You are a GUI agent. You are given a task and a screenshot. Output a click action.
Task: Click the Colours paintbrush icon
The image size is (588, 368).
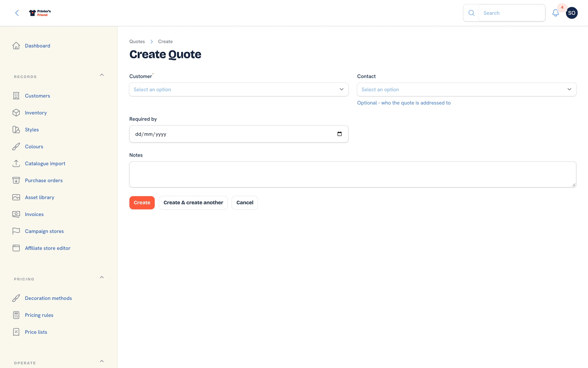click(16, 146)
